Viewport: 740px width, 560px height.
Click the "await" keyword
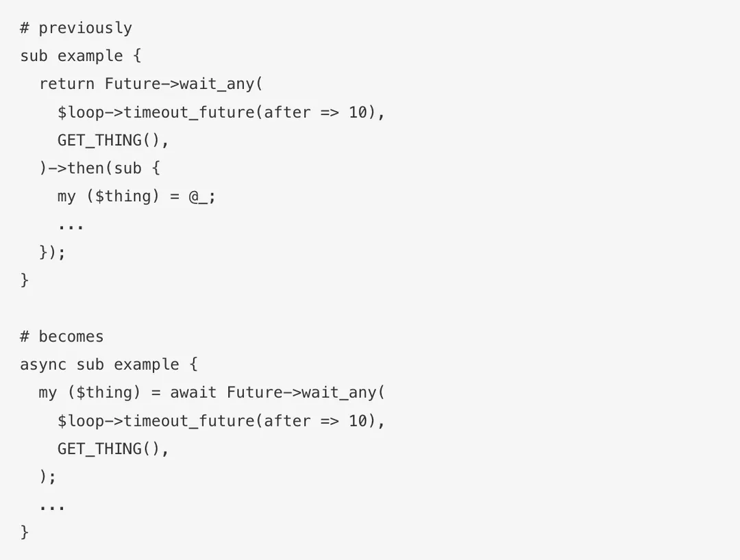[x=193, y=392]
